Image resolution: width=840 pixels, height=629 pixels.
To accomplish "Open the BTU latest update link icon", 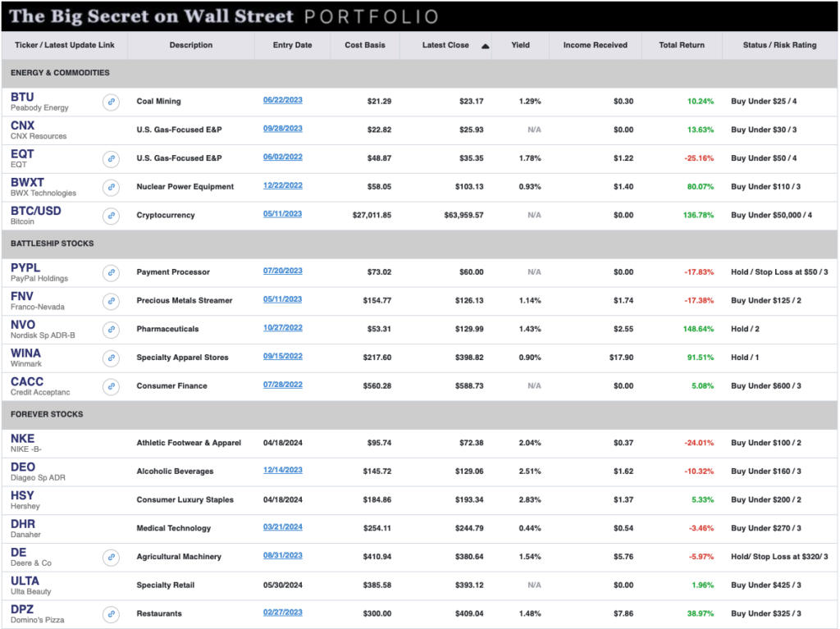I will (x=111, y=102).
